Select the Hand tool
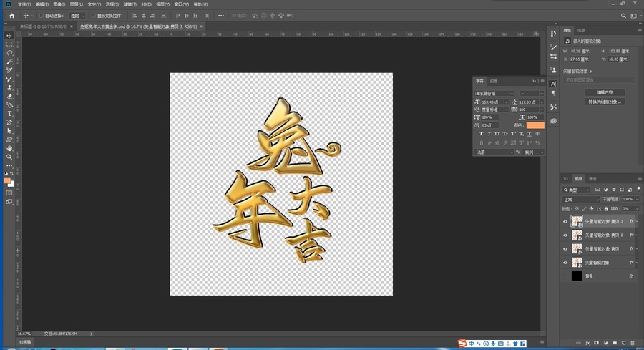This screenshot has height=350, width=644. 9,148
